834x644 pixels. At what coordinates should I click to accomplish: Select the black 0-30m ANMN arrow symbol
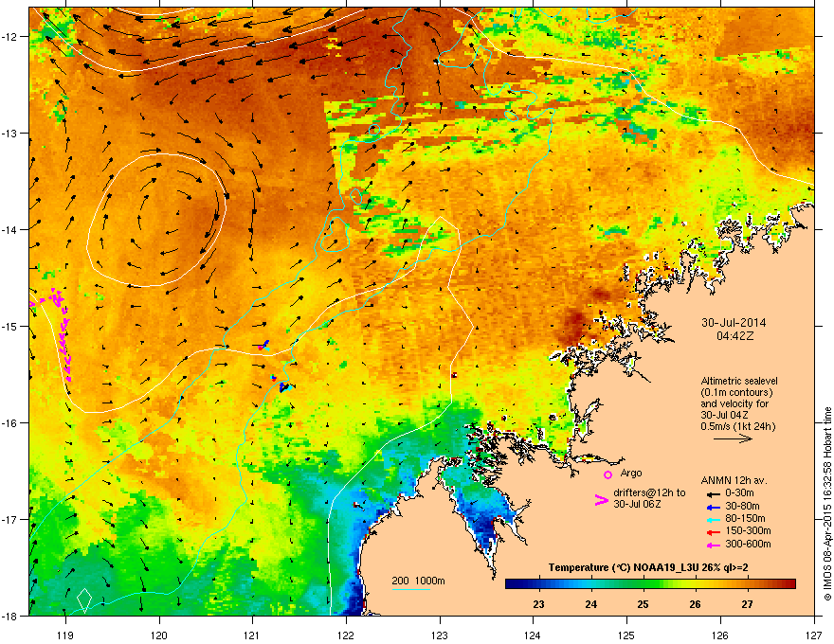[713, 493]
